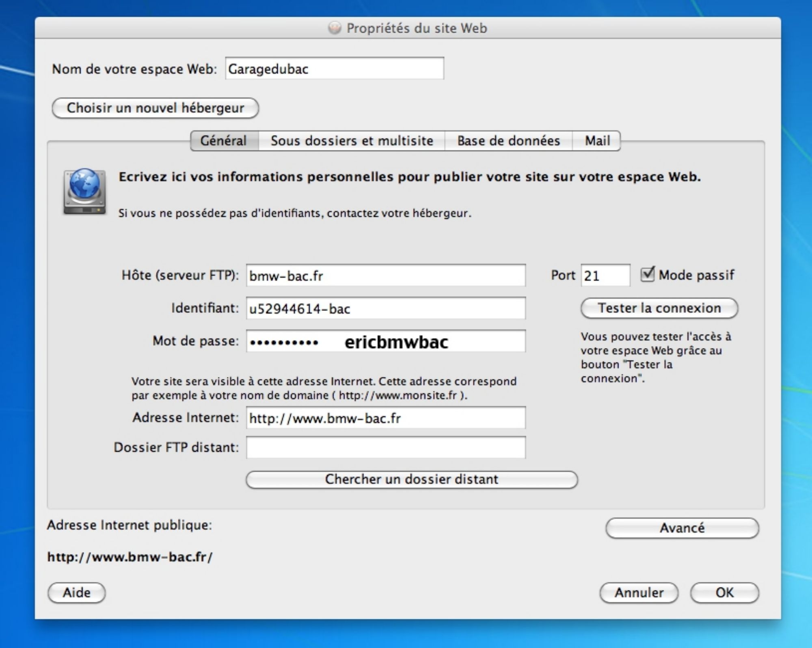Viewport: 812px width, 648px height.
Task: Click the globe hard drive icon
Action: coord(84,191)
